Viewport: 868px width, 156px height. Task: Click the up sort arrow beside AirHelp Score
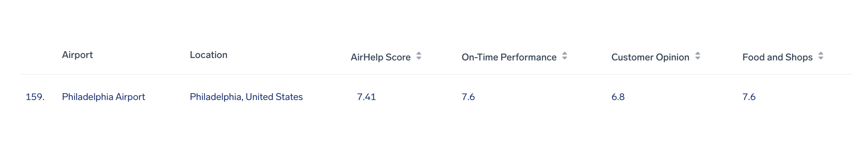tap(419, 53)
